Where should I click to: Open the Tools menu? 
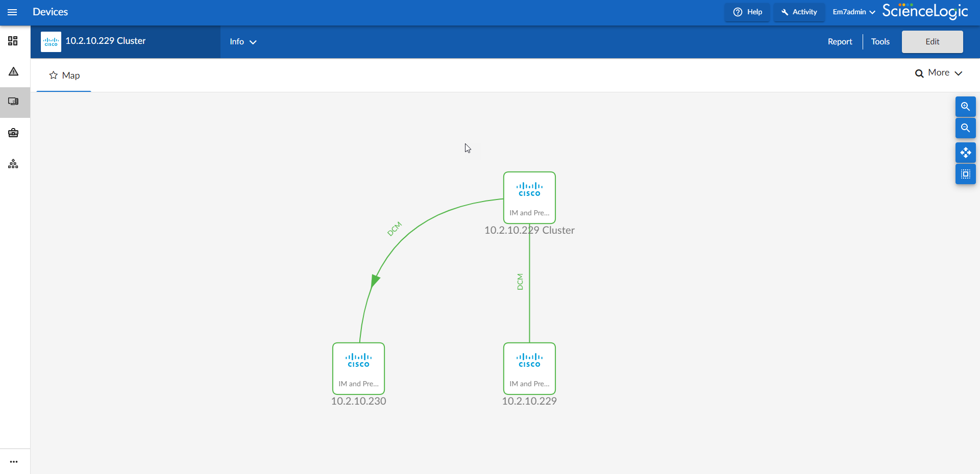[880, 42]
